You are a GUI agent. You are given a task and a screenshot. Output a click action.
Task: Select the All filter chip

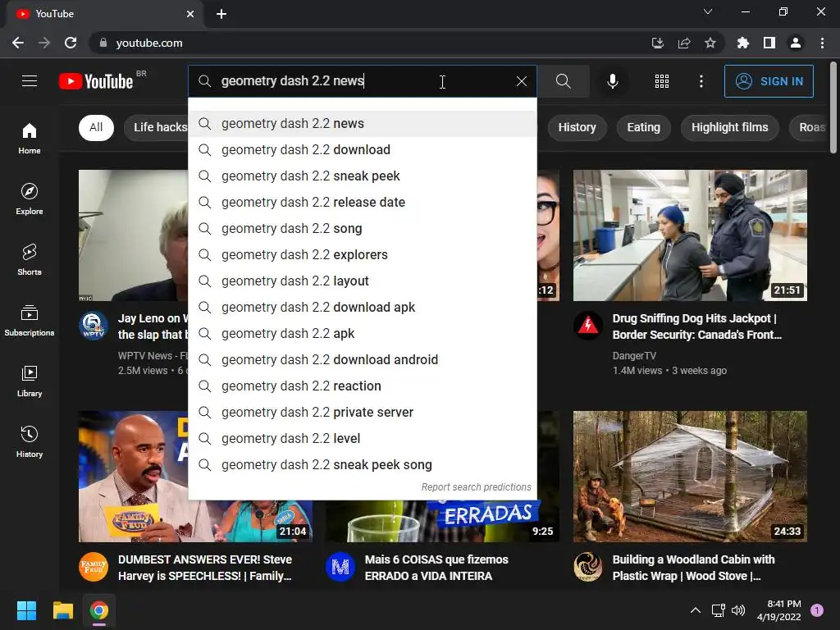click(x=97, y=127)
